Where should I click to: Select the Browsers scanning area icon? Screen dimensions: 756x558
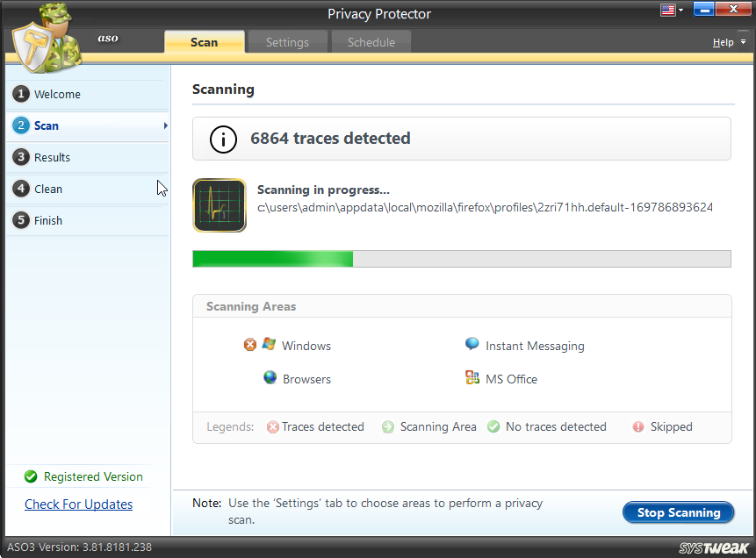pos(270,377)
